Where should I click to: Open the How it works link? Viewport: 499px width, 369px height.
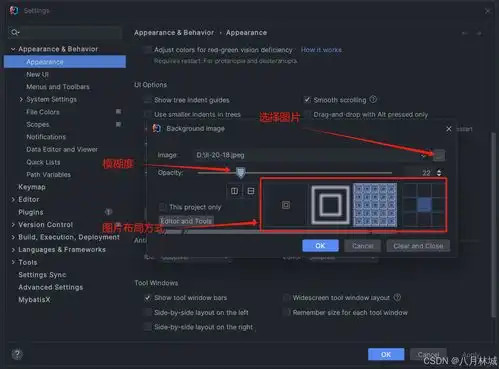pos(321,50)
